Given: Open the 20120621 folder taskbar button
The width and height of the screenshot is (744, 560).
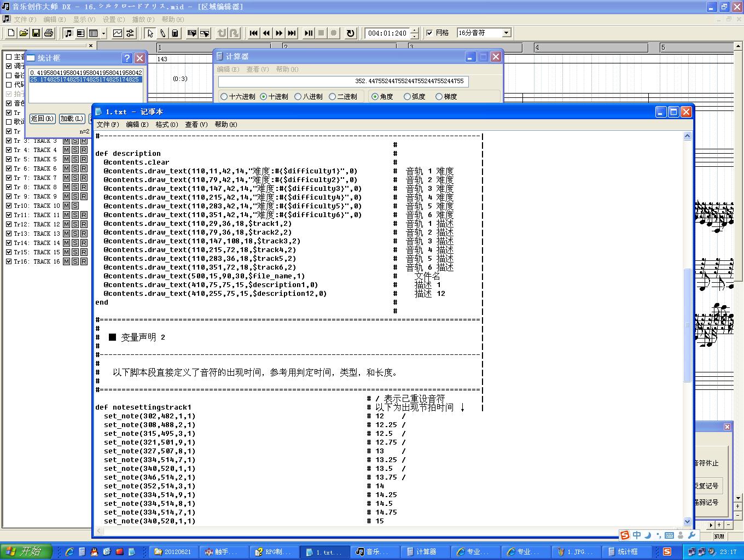Looking at the screenshot, I should pyautogui.click(x=173, y=552).
